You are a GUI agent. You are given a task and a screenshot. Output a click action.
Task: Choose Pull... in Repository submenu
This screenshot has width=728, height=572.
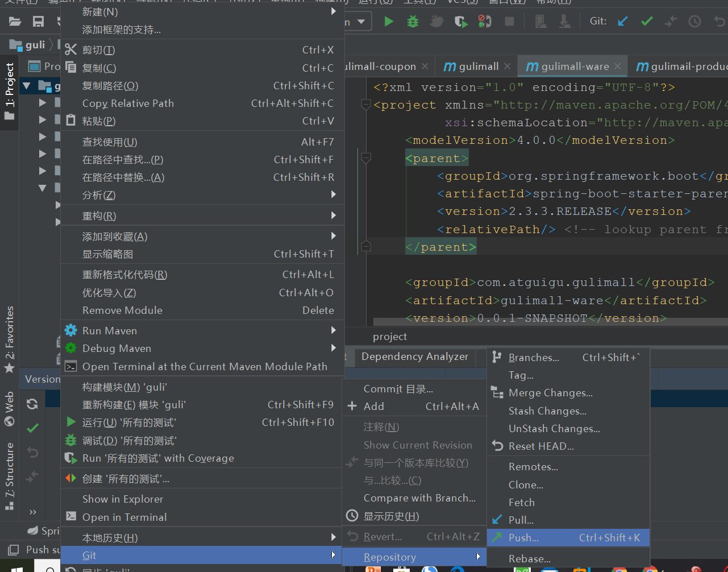click(568, 520)
